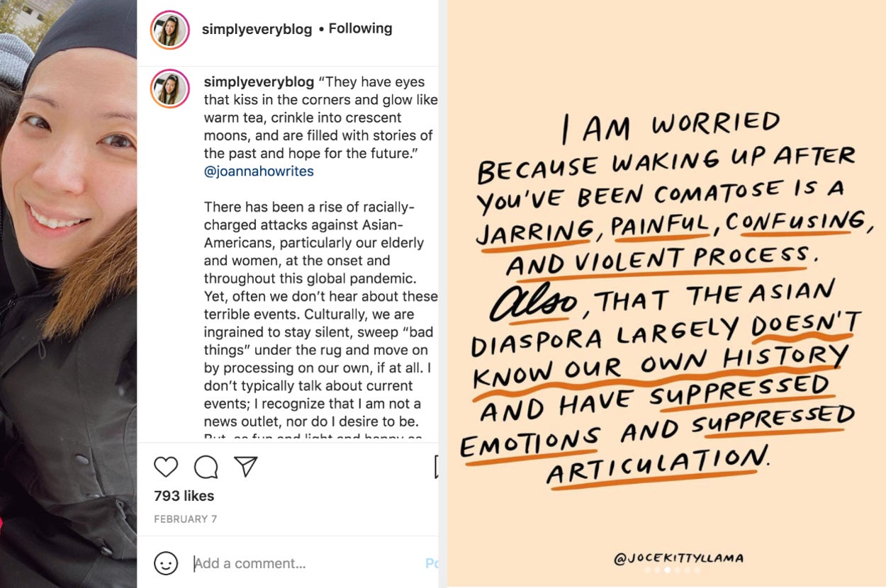Screen dimensions: 886x588
Task: Open the emoji picker smiley icon
Action: coord(166,563)
